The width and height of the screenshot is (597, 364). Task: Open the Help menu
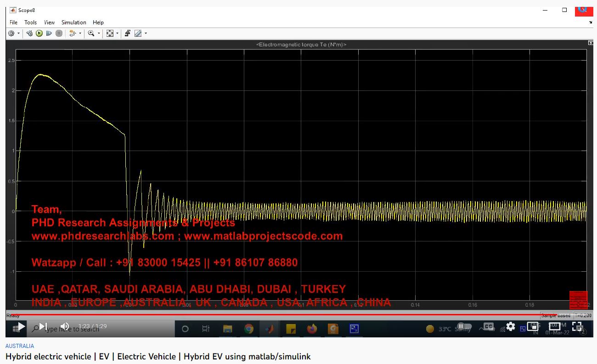(98, 22)
